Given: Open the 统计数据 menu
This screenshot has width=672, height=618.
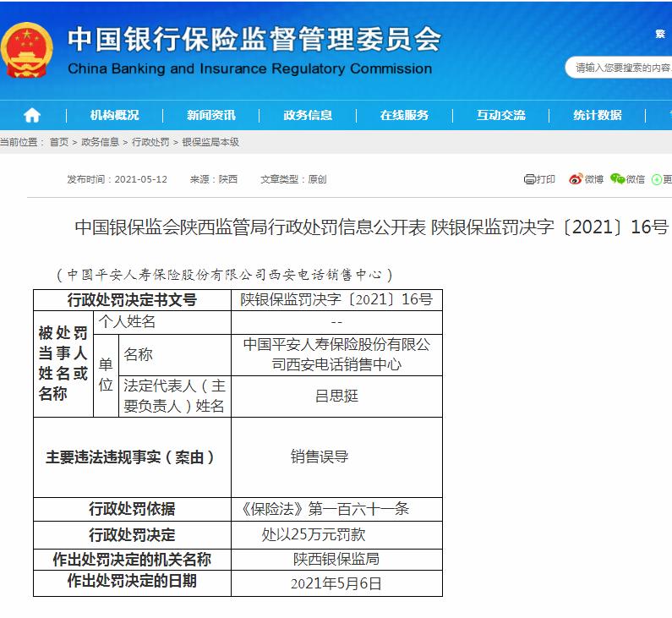Looking at the screenshot, I should point(598,115).
